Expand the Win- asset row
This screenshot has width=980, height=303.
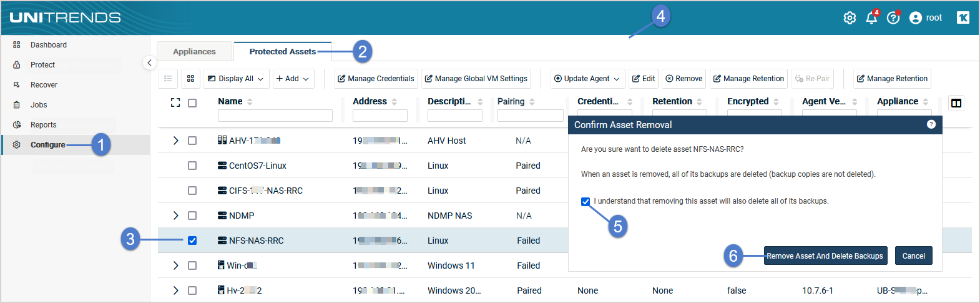pos(175,266)
